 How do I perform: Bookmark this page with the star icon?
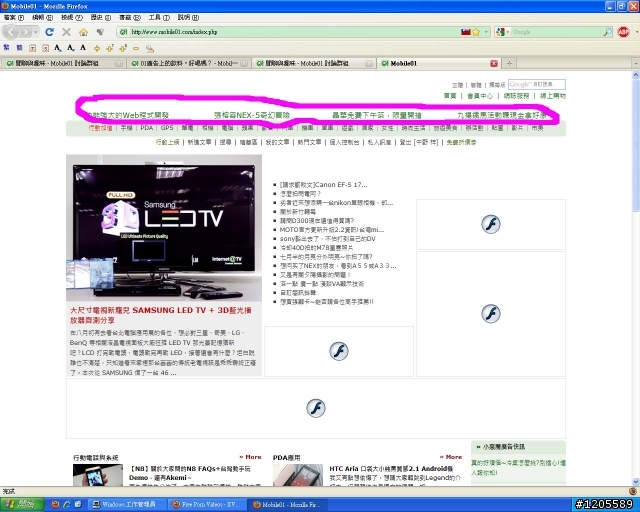coord(476,32)
